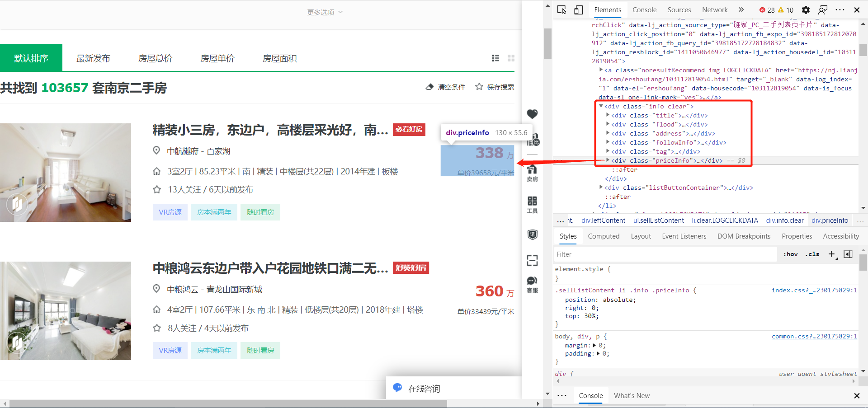
Task: Open DevTools settings gear
Action: [806, 10]
